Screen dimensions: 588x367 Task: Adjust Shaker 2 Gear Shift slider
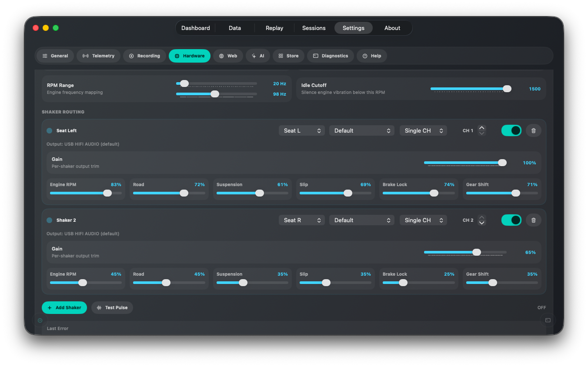[x=502, y=283]
